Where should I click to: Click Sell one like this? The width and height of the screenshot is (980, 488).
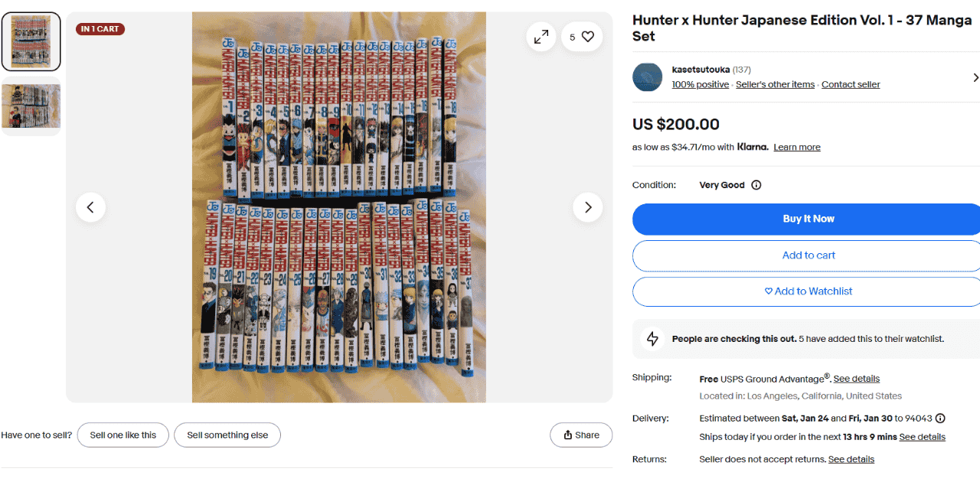[123, 435]
